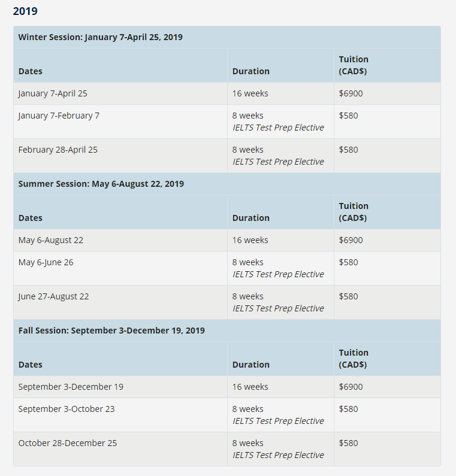
Task: Click Summer Session May 6-August 22 header
Action: 227,184
